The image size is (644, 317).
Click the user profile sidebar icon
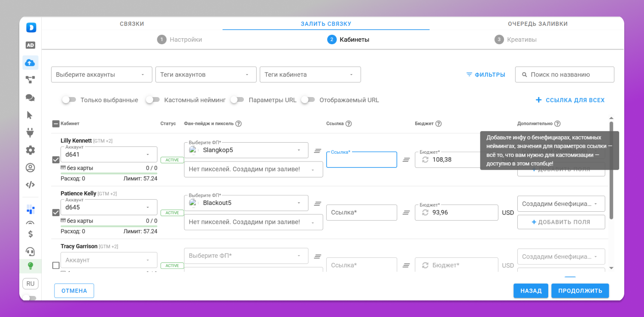click(30, 168)
